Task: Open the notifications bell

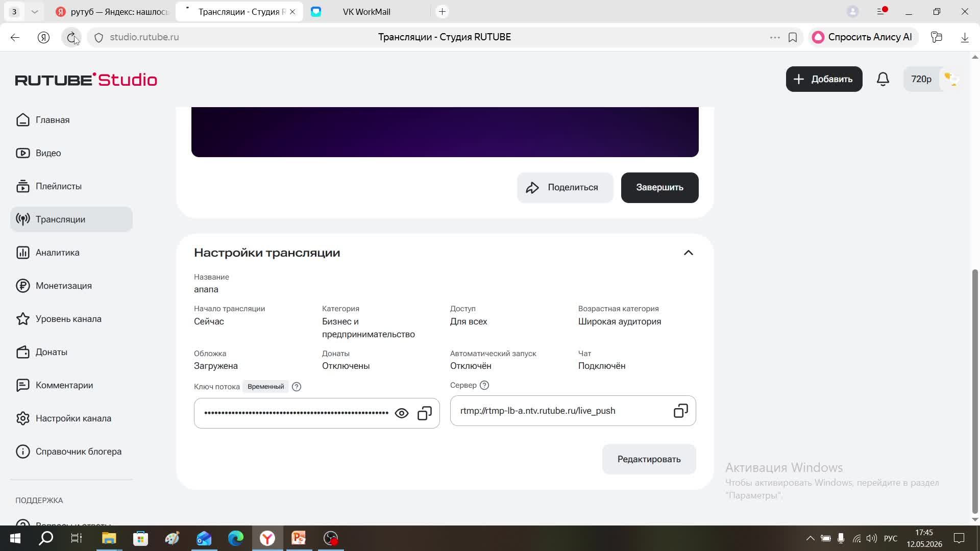Action: [883, 79]
